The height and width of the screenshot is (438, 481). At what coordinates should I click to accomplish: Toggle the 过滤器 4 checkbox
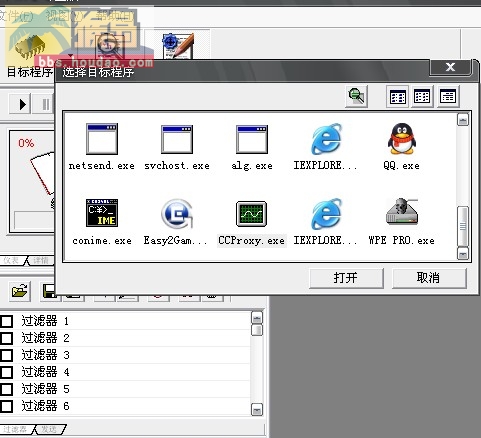pyautogui.click(x=6, y=372)
